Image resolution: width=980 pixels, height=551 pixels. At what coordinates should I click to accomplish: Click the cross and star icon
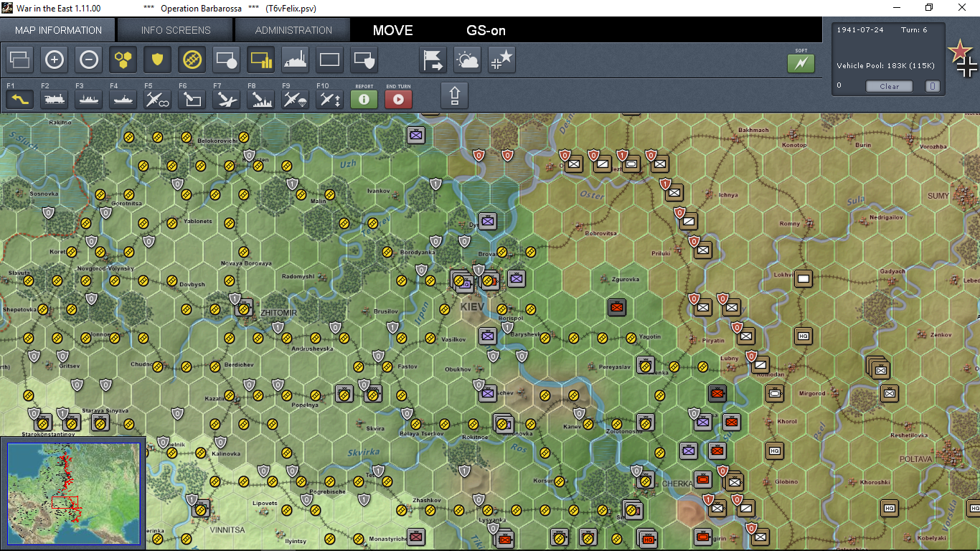point(501,60)
